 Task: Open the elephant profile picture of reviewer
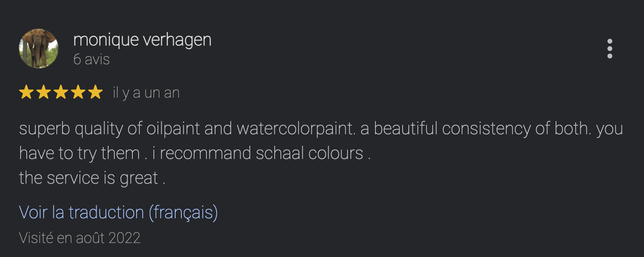pos(39,49)
